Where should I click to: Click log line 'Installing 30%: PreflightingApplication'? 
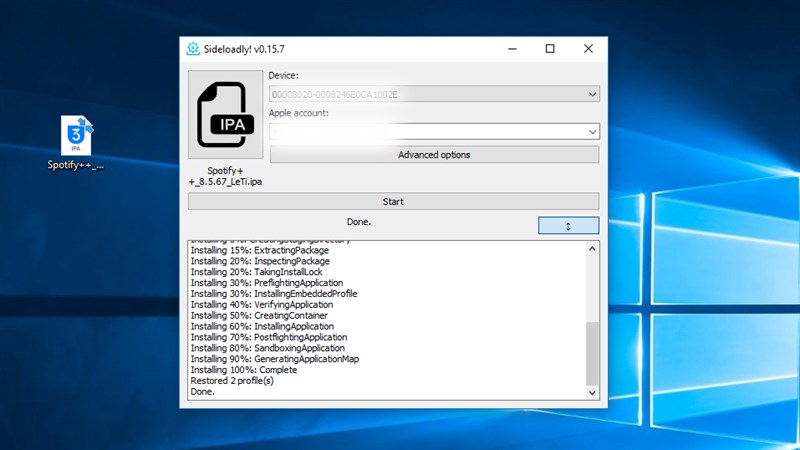[267, 283]
